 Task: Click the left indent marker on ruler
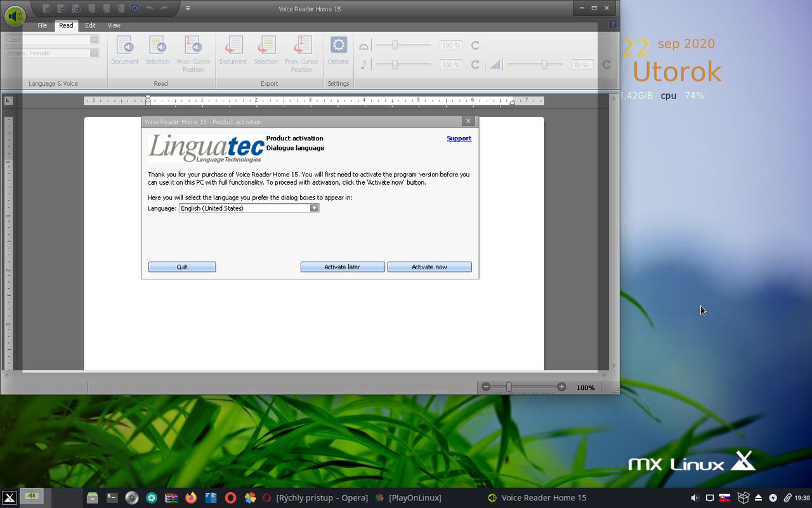148,100
